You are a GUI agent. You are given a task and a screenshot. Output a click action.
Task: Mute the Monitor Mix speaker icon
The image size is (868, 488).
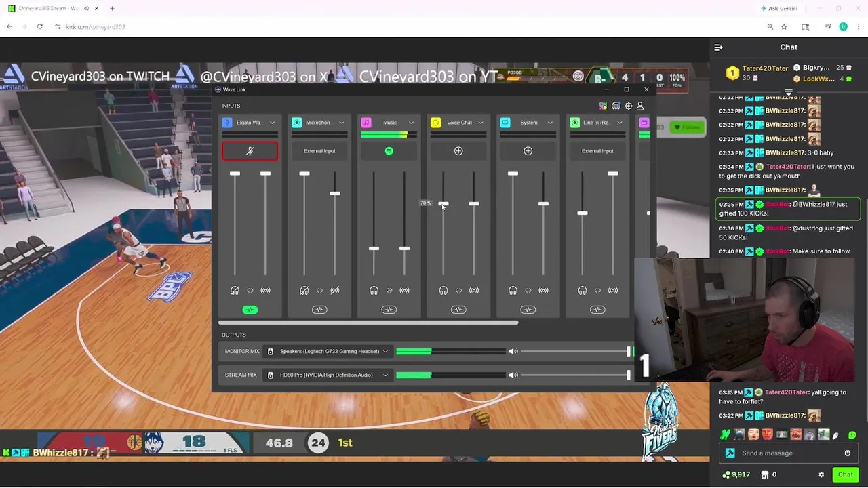coord(513,352)
